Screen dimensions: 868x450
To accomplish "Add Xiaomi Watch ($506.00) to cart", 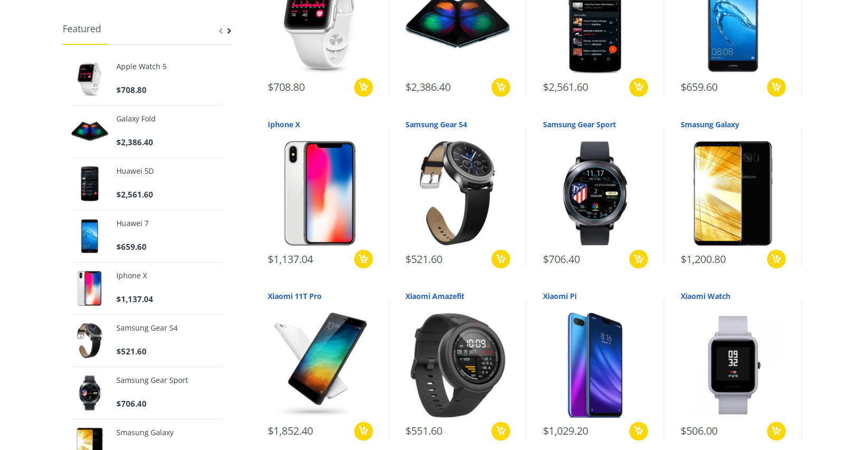I will coord(776,431).
